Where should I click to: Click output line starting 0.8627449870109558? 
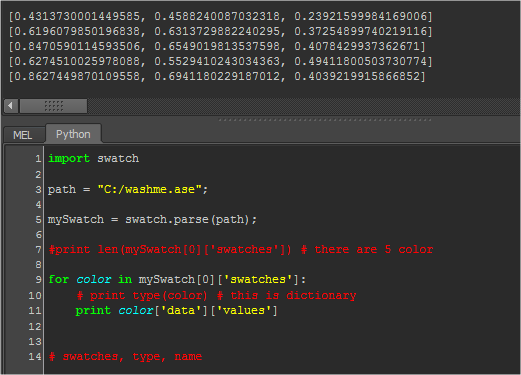217,76
